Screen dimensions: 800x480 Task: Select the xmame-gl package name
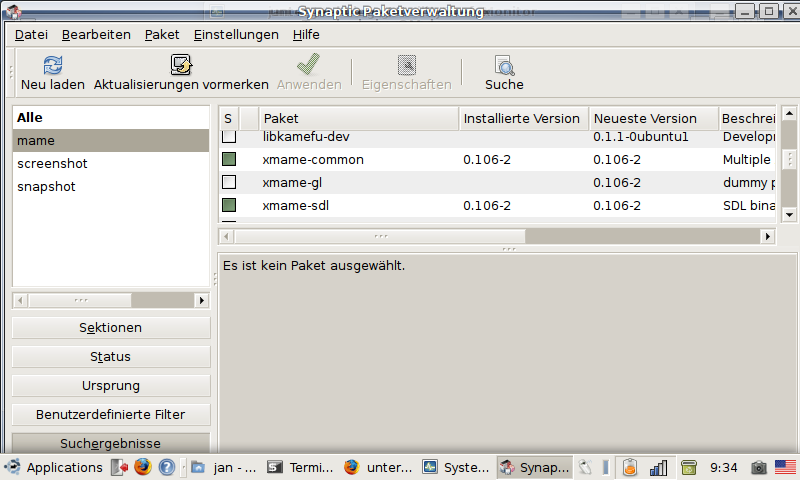pos(292,182)
